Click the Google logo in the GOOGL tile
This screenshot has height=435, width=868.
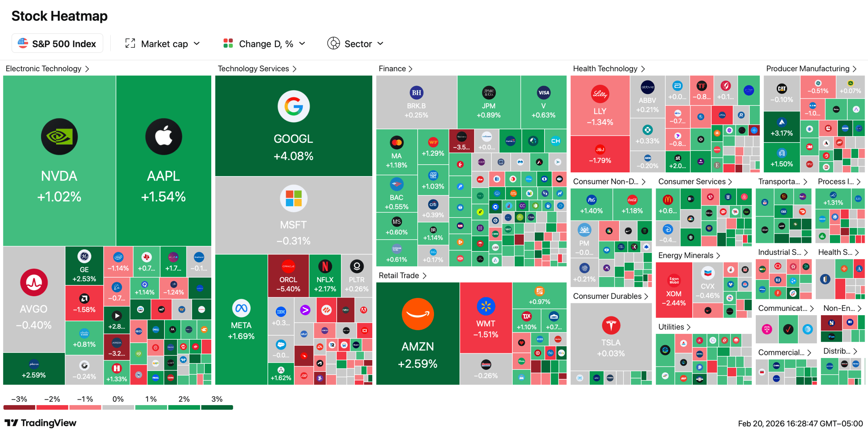[293, 106]
